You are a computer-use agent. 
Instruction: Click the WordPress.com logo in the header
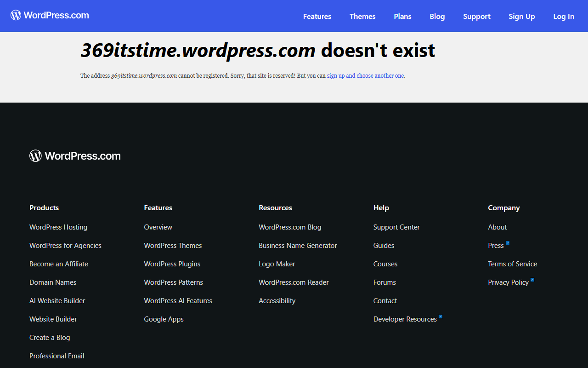point(50,15)
